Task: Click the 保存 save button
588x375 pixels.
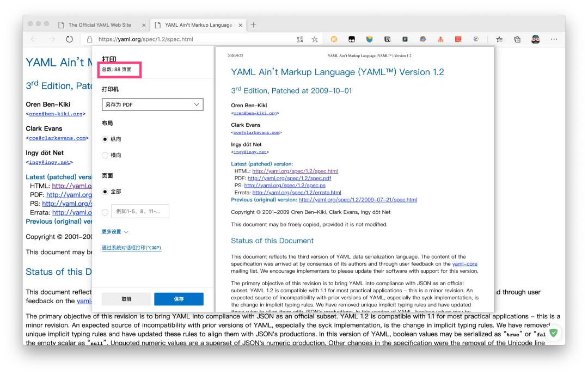Action: click(x=179, y=299)
